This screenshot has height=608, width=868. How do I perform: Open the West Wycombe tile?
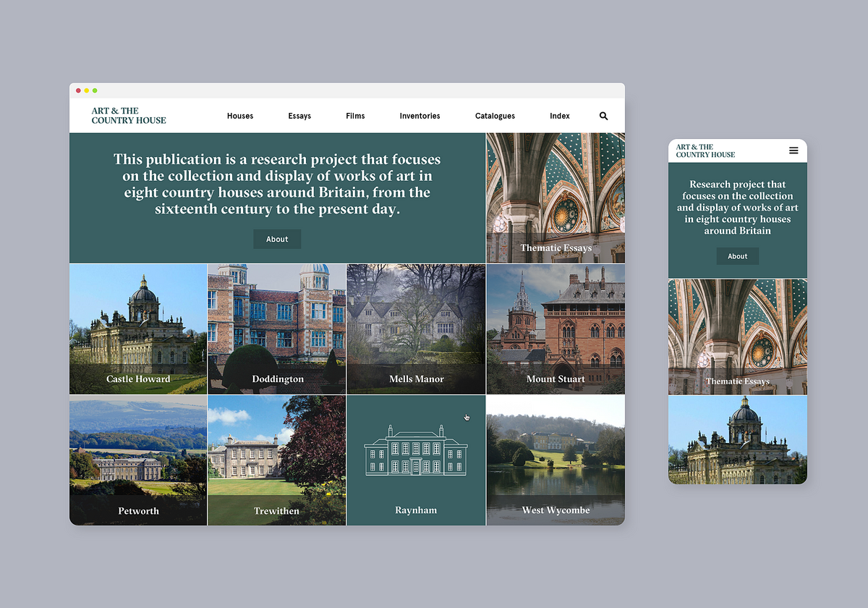coord(556,460)
